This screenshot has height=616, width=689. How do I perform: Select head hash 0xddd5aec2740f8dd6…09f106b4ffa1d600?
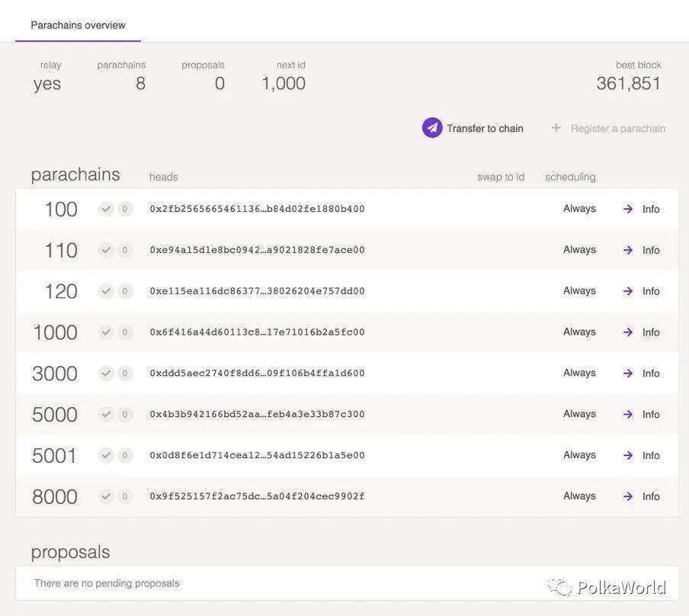tap(257, 373)
